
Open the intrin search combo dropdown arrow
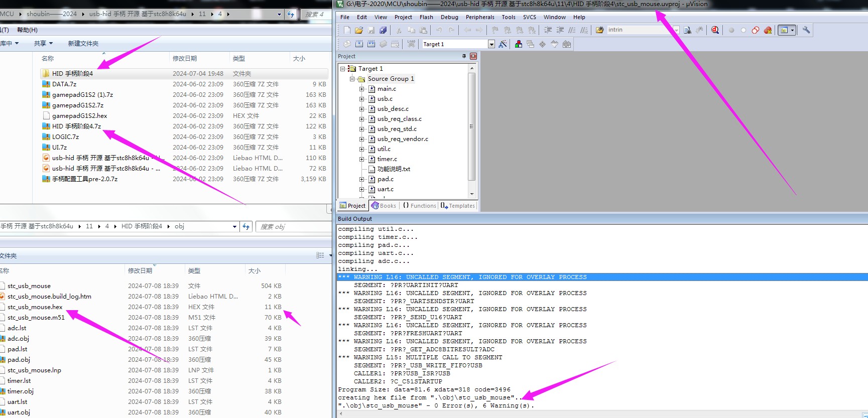676,30
